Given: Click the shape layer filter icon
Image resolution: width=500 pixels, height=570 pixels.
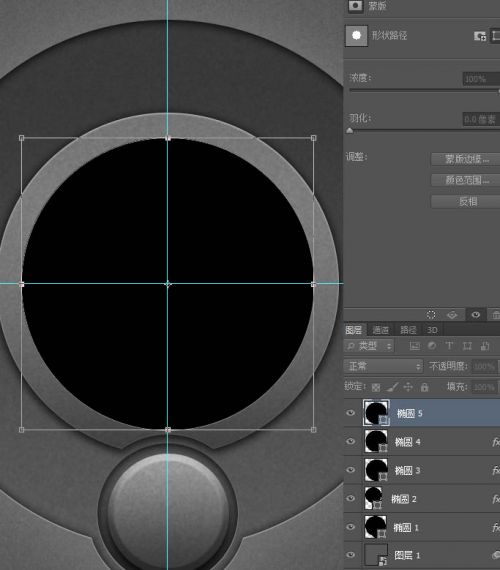Looking at the screenshot, I should coord(467,346).
